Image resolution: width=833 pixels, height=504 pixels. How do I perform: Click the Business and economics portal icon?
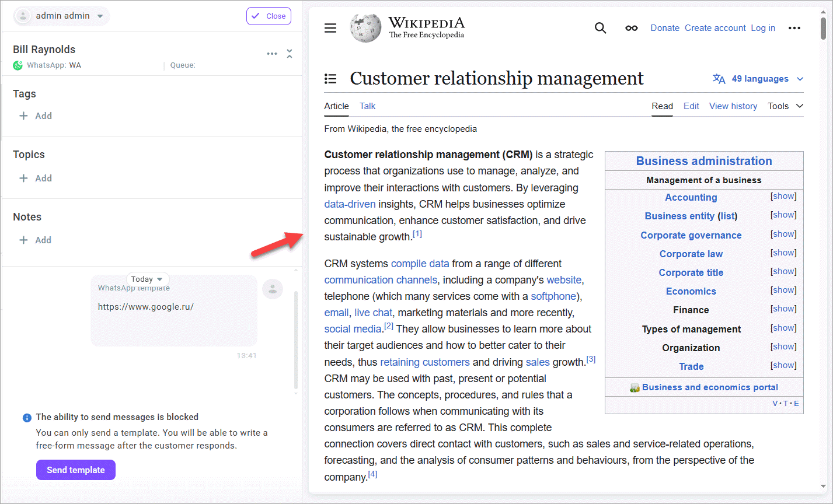coord(635,388)
